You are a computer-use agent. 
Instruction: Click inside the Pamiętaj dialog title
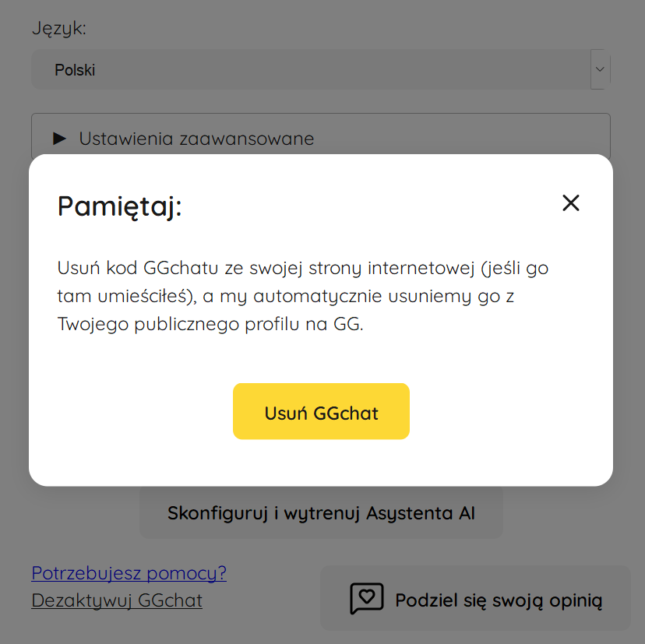point(118,206)
